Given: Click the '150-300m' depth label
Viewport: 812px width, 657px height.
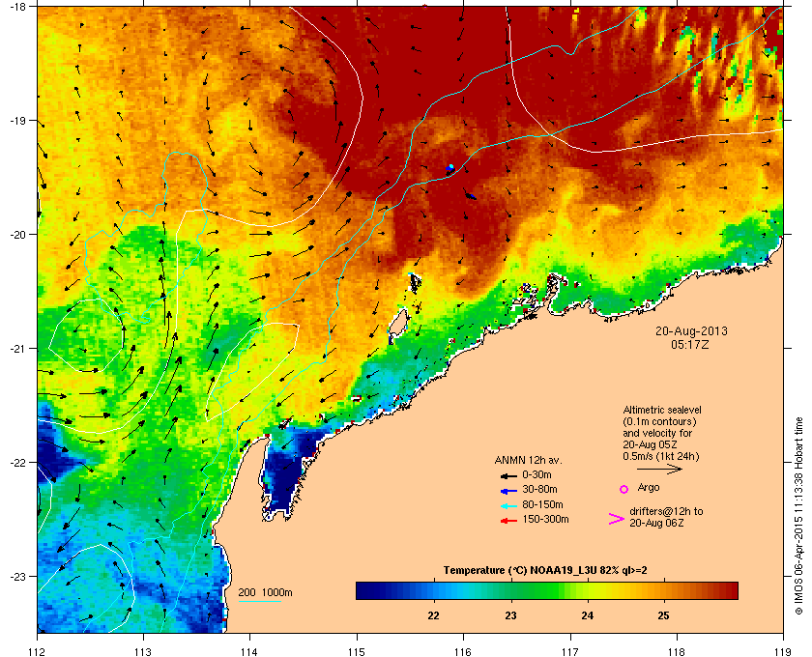Looking at the screenshot, I should [545, 519].
